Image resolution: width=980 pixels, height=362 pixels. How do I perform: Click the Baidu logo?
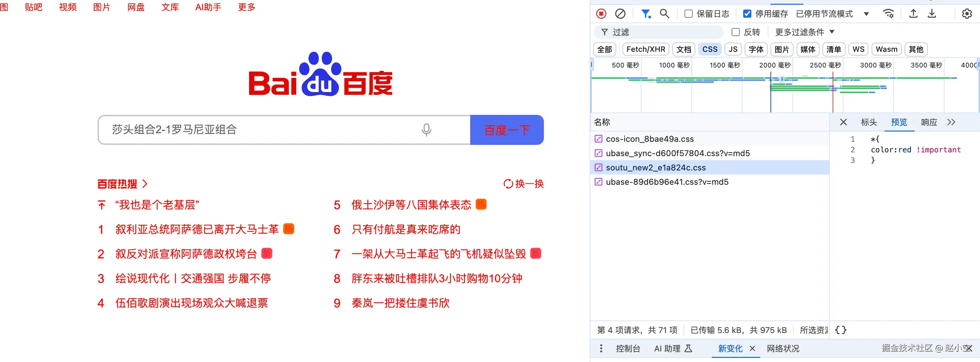click(320, 74)
